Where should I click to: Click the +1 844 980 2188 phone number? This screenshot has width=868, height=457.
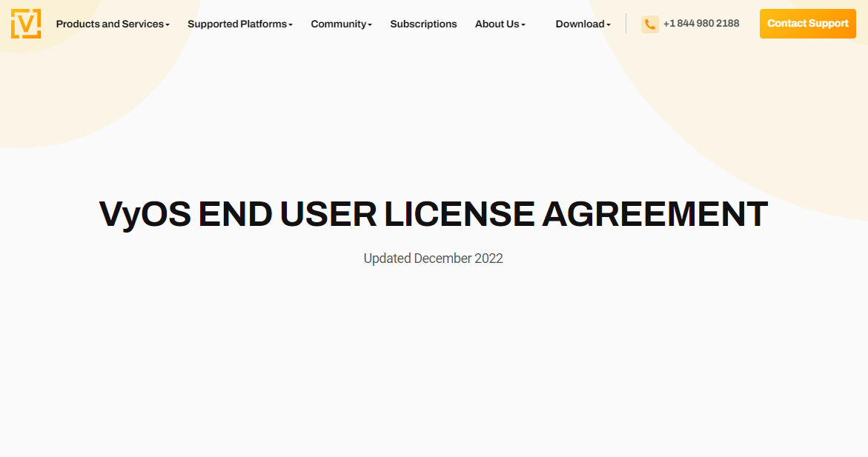[x=700, y=24]
